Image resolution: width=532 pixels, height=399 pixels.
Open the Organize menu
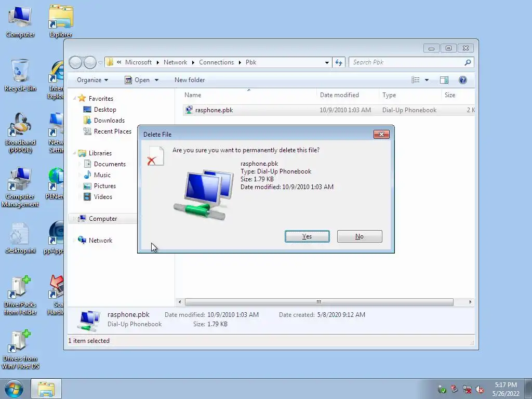92,80
